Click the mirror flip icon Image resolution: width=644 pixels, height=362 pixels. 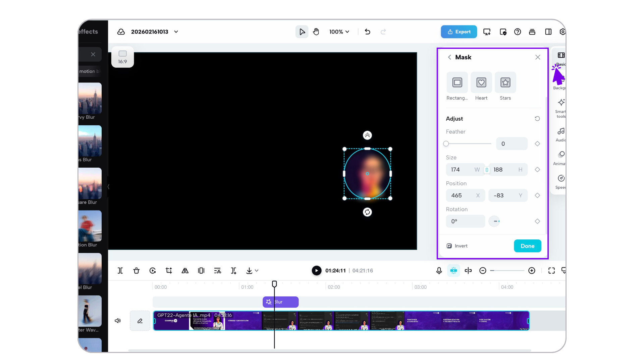(185, 270)
